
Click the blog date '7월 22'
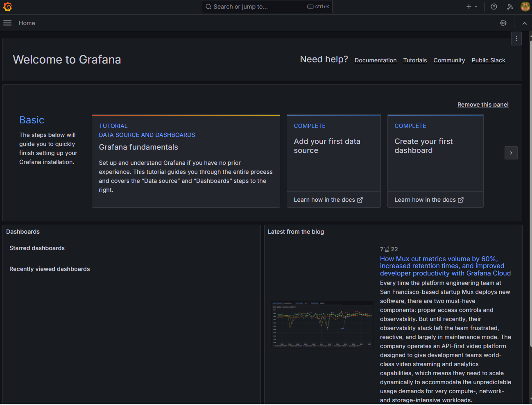point(389,249)
